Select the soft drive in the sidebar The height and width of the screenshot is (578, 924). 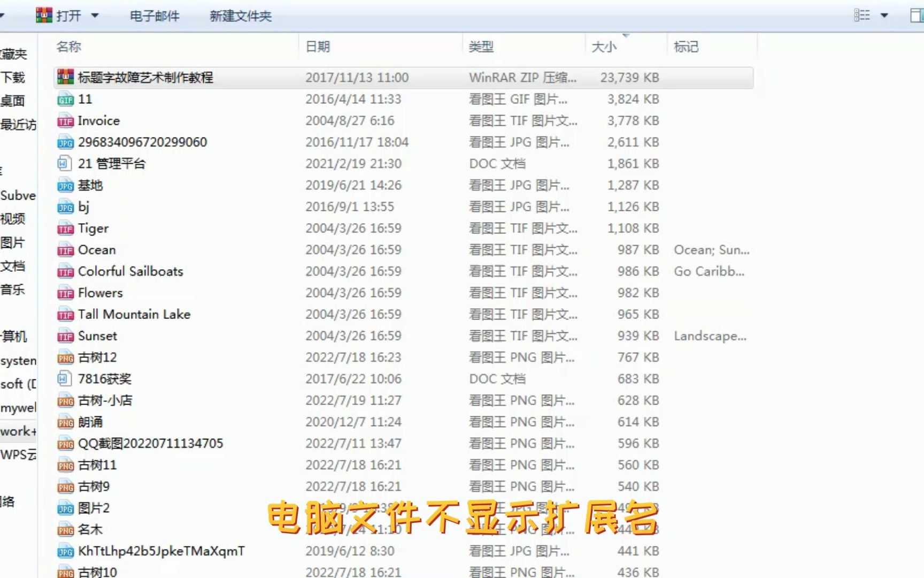point(18,384)
